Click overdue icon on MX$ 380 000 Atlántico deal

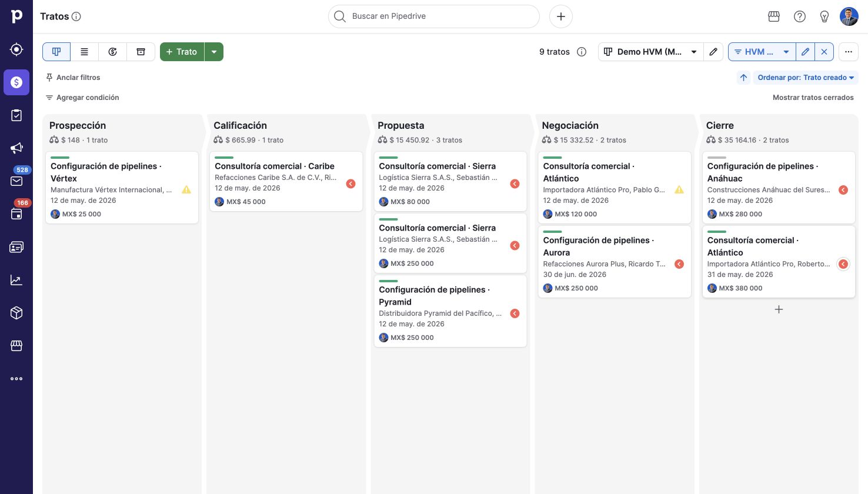pyautogui.click(x=843, y=264)
